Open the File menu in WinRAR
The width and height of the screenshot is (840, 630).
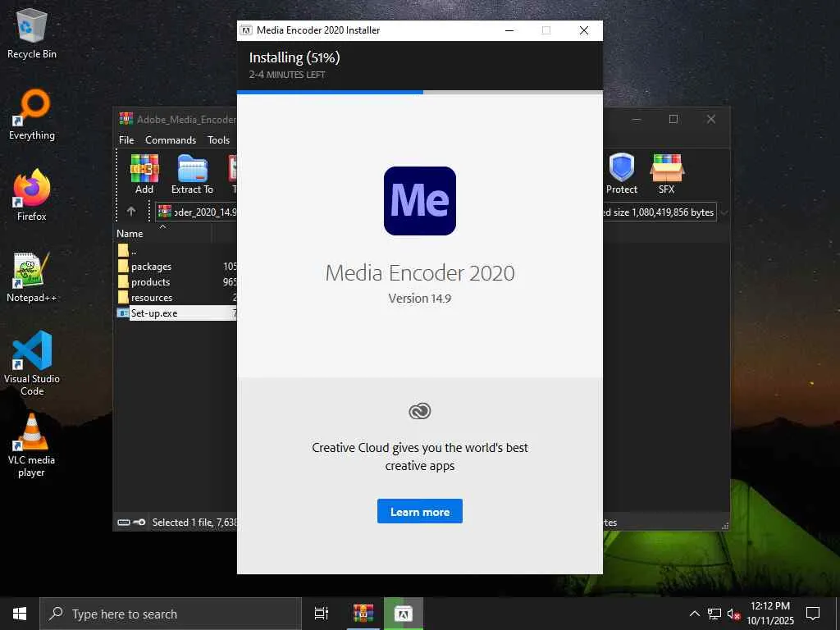click(126, 139)
